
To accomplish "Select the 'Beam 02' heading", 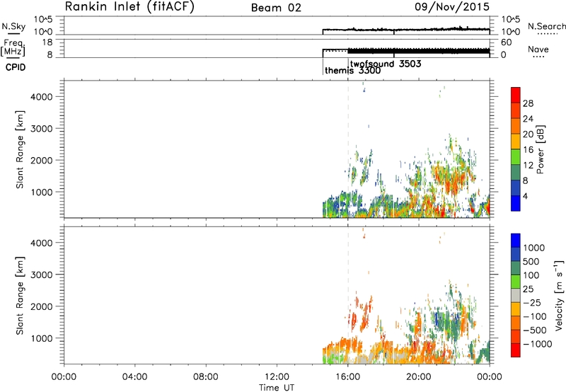I will 276,8.
